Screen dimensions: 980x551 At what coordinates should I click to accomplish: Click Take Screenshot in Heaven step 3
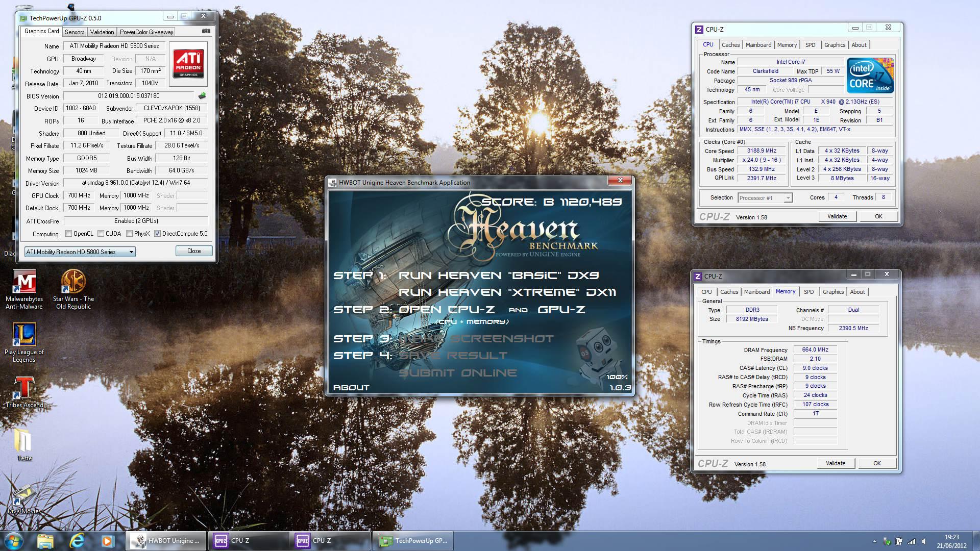pos(476,339)
